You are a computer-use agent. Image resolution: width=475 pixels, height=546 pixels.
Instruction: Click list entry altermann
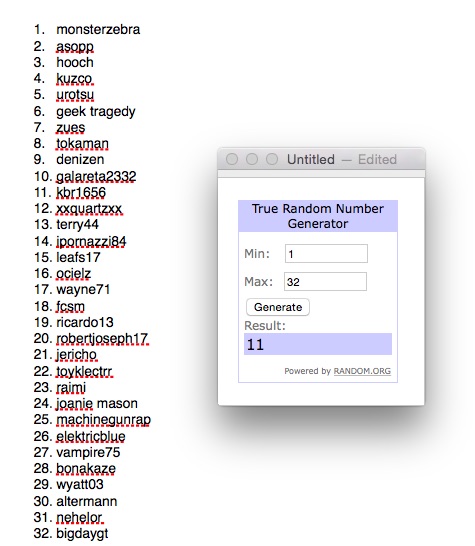coord(87,502)
